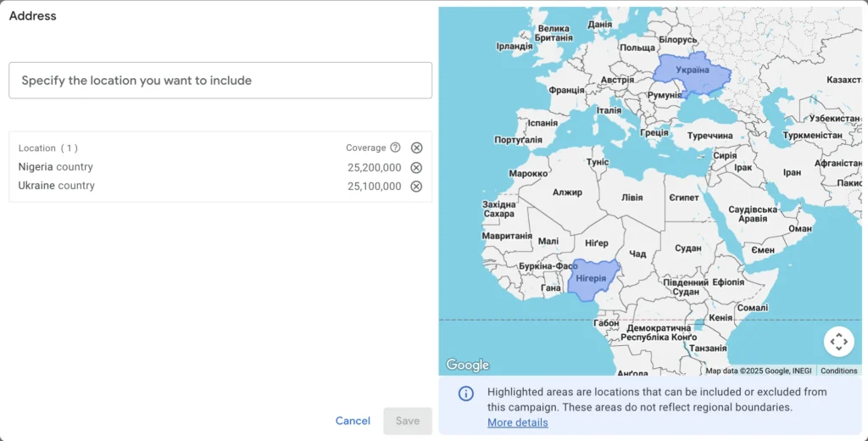Click Кенія label on the map

pos(721,317)
